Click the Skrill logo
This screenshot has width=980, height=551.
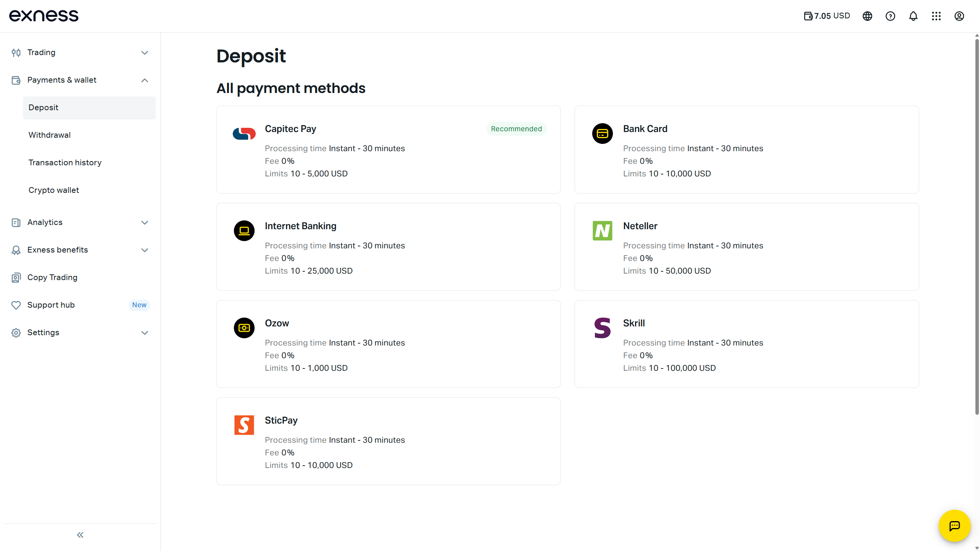pos(603,328)
